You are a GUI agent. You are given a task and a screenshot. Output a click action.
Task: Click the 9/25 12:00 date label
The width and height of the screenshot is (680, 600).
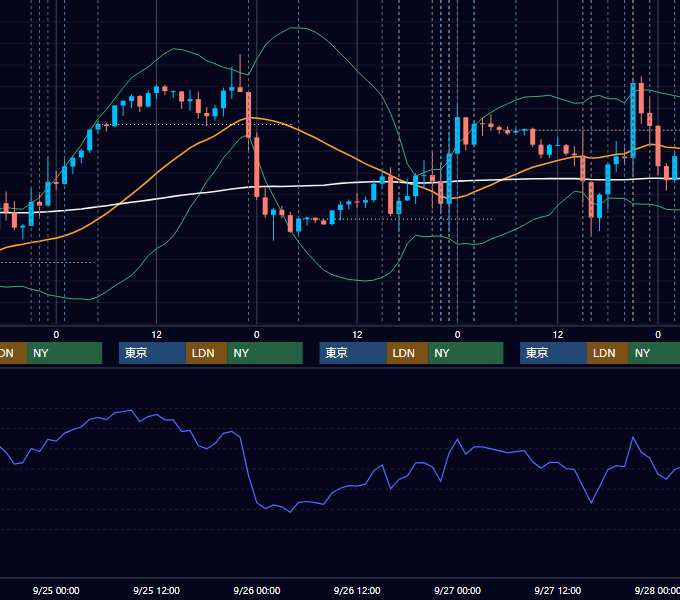(157, 590)
